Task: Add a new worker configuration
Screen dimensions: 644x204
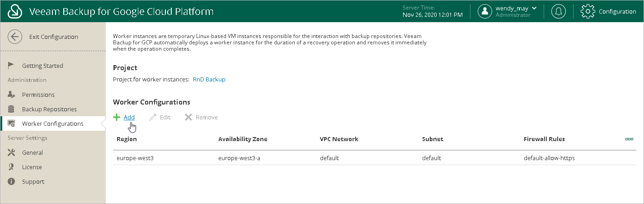Action: click(x=124, y=117)
